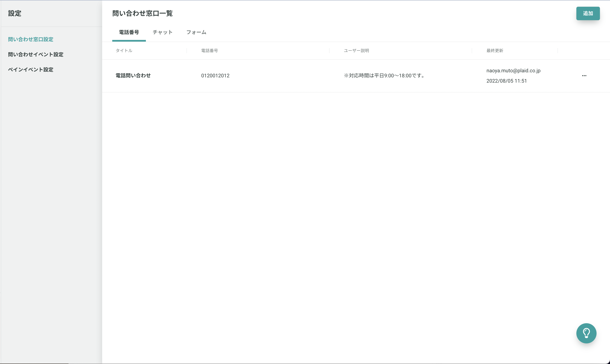610x364 pixels.
Task: Click the naoya.muto@plaid.co.jp email
Action: pos(513,71)
